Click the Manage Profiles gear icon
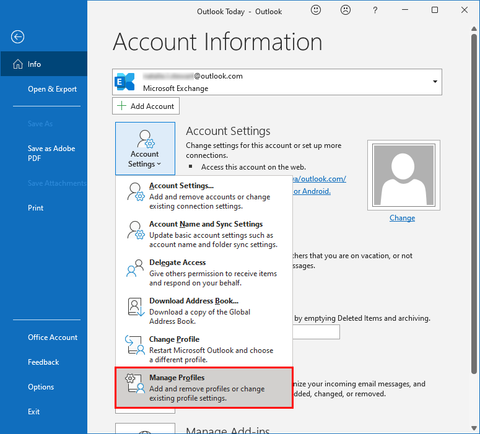Screen dimensions: 480x434 pyautogui.click(x=135, y=383)
